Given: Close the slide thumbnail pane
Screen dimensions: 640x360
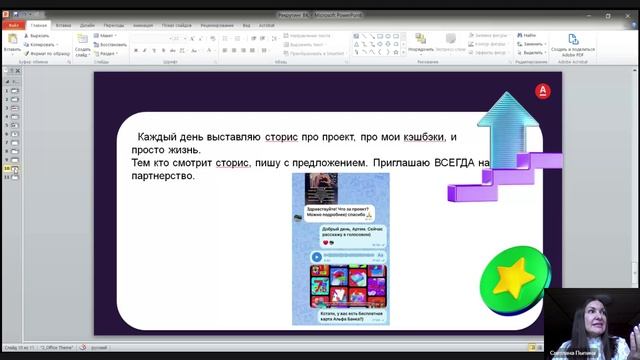Looking at the screenshot, I should [18, 71].
